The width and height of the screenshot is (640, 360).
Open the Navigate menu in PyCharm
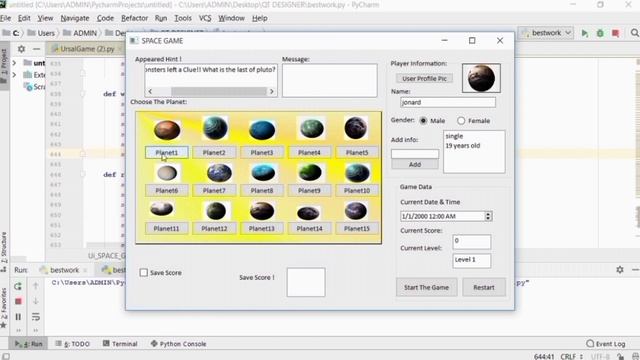click(x=75, y=18)
